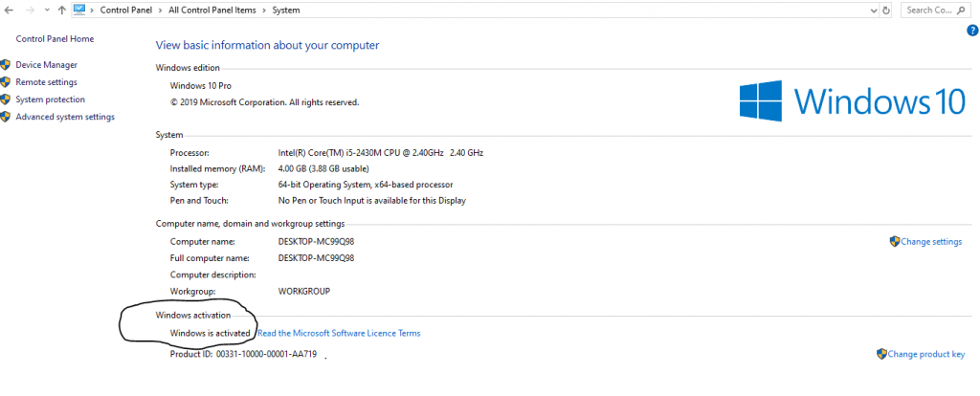Click Change settings link
980x396 pixels.
[x=931, y=242]
